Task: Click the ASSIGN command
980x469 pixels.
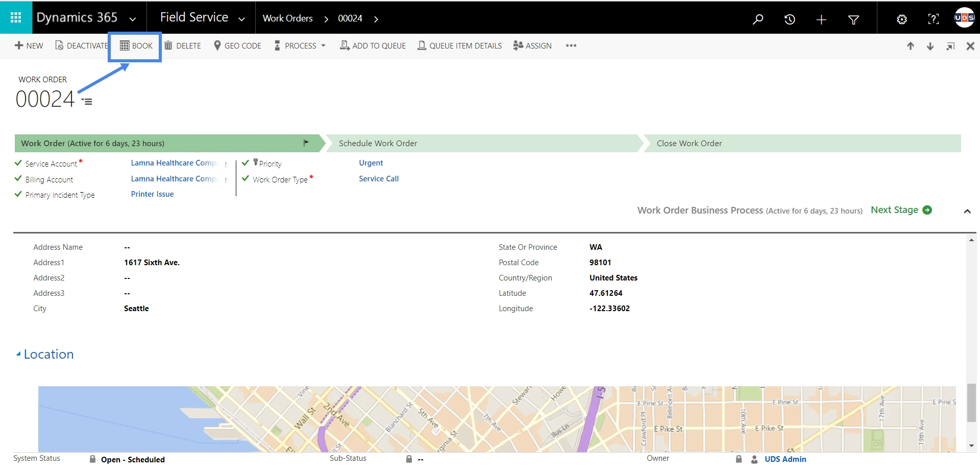Action: pyautogui.click(x=532, y=45)
